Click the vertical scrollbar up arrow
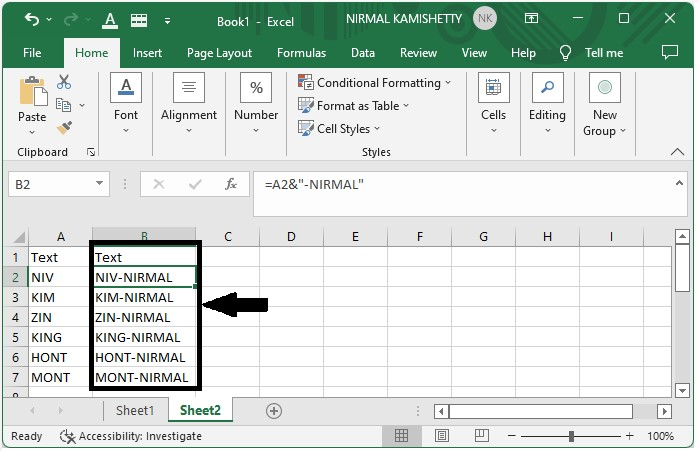 (682, 236)
